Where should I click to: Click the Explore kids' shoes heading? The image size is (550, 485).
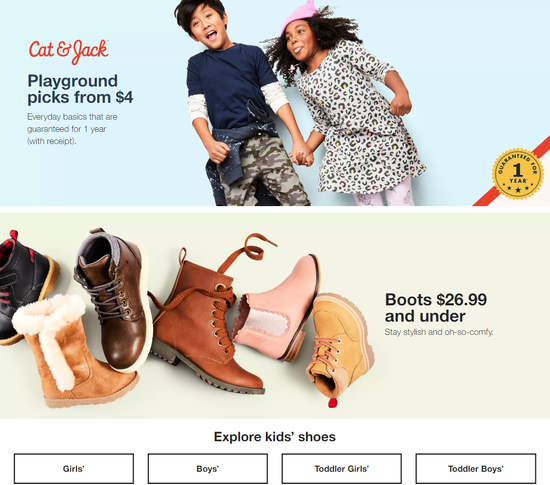[275, 437]
